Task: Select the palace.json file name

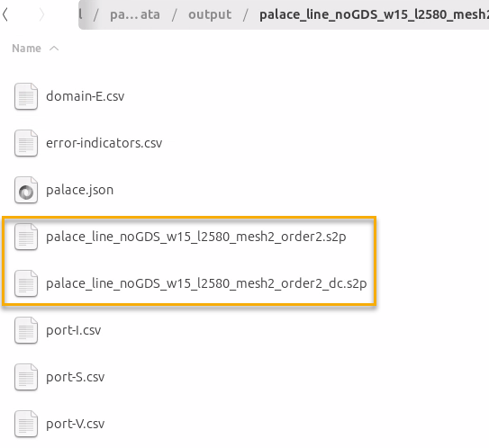Action: pyautogui.click(x=79, y=190)
